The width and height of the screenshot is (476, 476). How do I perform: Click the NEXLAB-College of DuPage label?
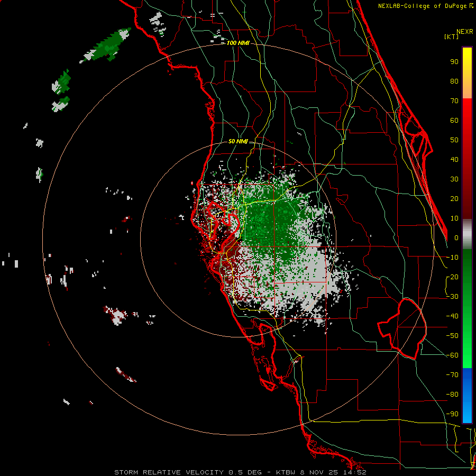point(425,6)
